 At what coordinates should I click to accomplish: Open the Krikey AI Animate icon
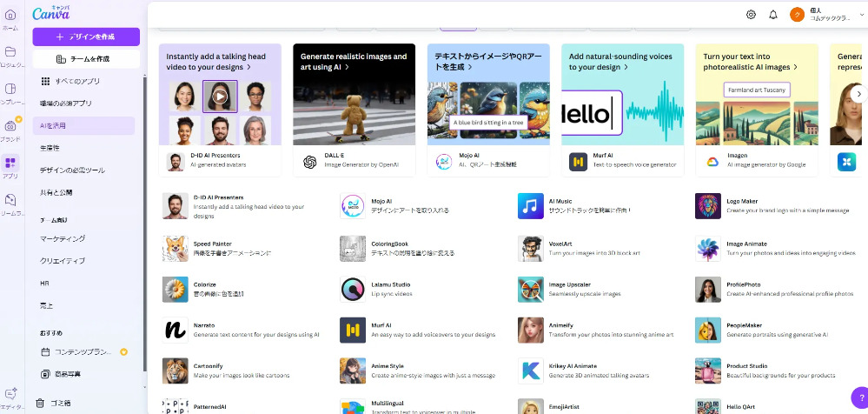[530, 371]
